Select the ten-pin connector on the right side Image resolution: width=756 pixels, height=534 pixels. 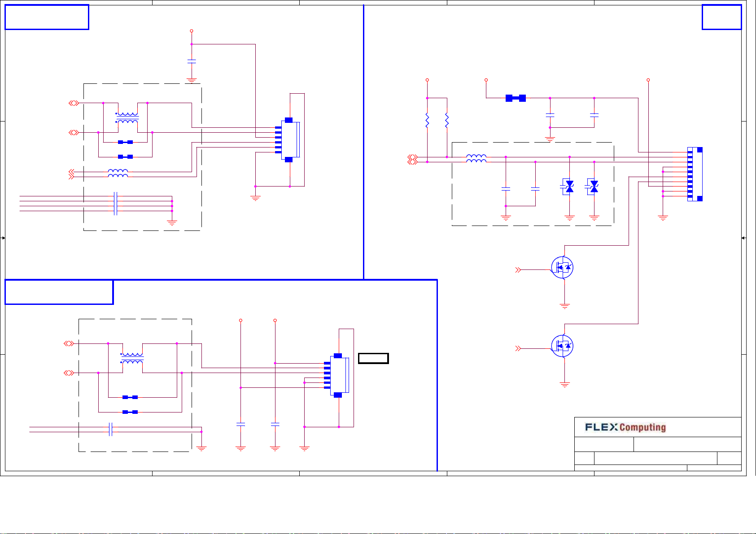pos(695,174)
